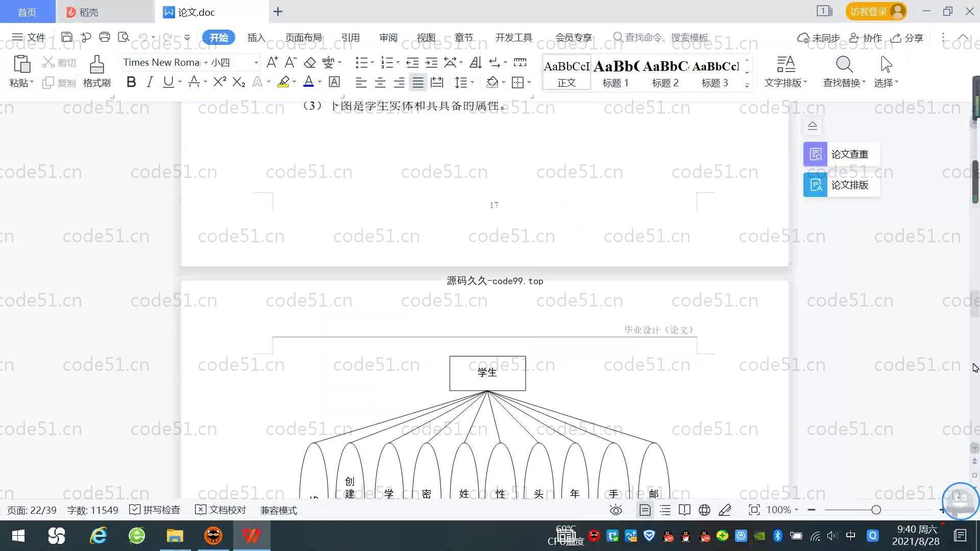Viewport: 980px width, 551px height.
Task: Apply subscript formatting
Action: (239, 82)
